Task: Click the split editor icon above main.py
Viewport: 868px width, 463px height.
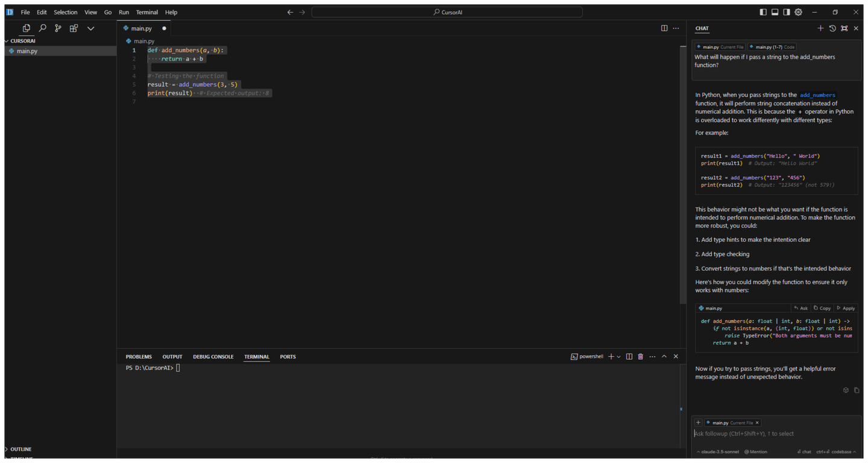Action: pos(664,28)
